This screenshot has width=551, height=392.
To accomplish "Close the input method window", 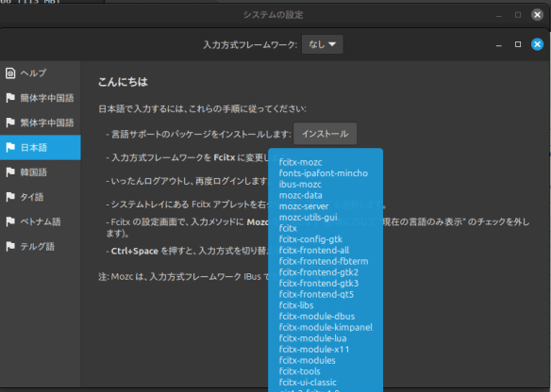I will point(537,44).
